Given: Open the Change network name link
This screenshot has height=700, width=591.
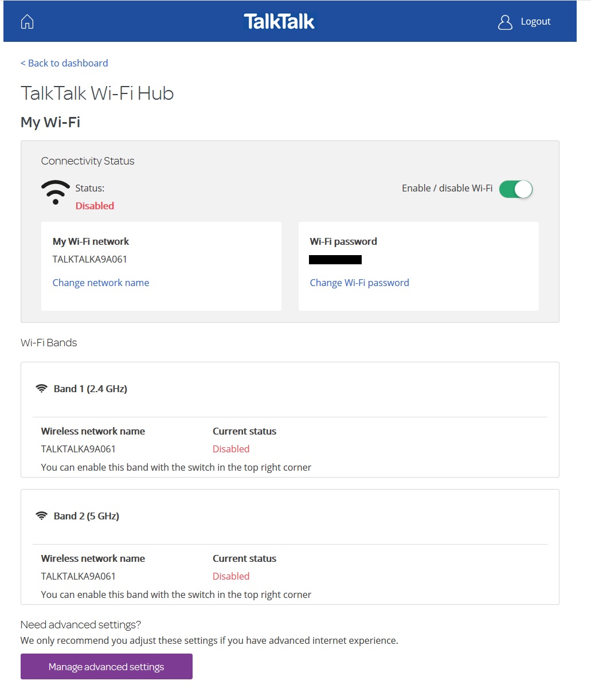Looking at the screenshot, I should (x=101, y=282).
